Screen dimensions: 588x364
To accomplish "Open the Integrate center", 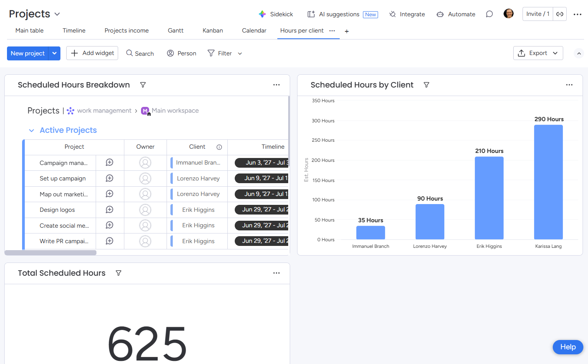I will 407,14.
